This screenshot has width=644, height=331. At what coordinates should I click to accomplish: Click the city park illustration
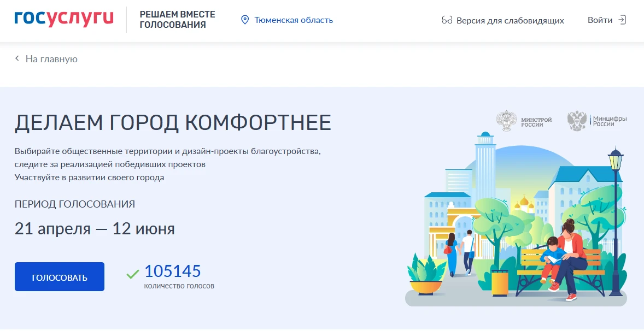point(516,219)
